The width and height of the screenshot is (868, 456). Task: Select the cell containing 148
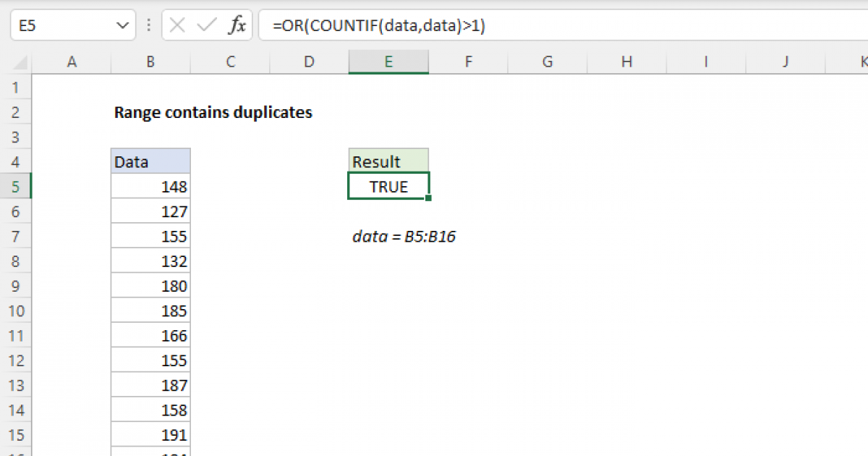pyautogui.click(x=150, y=186)
